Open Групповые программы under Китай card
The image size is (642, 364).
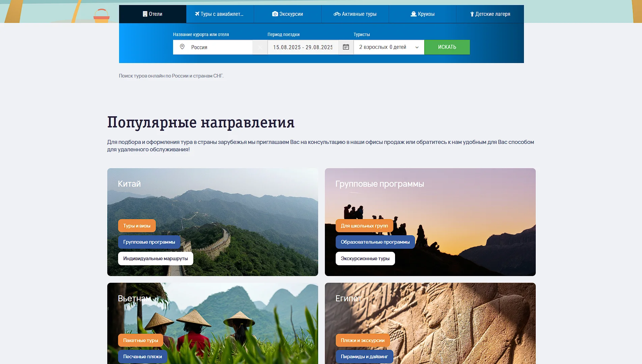(x=149, y=242)
